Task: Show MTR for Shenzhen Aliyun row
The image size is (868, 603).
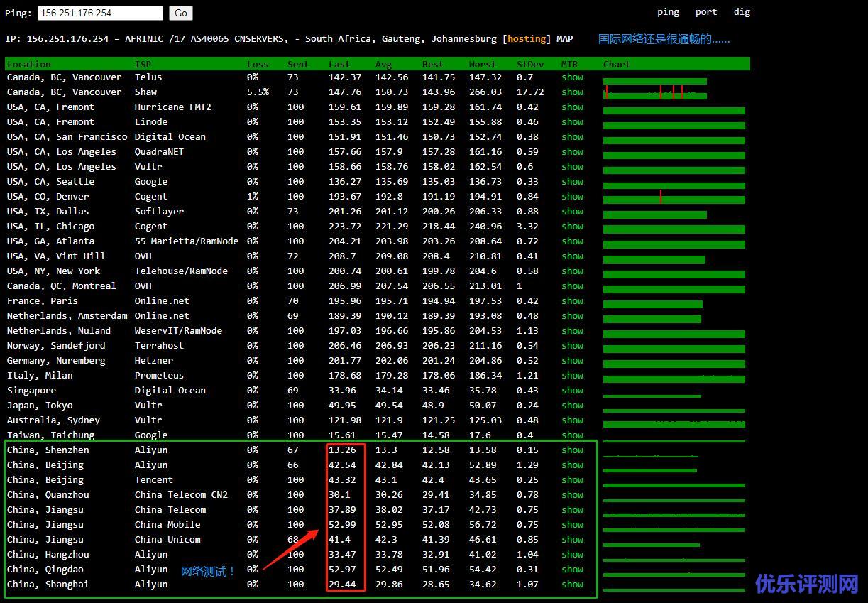Action: coord(572,450)
